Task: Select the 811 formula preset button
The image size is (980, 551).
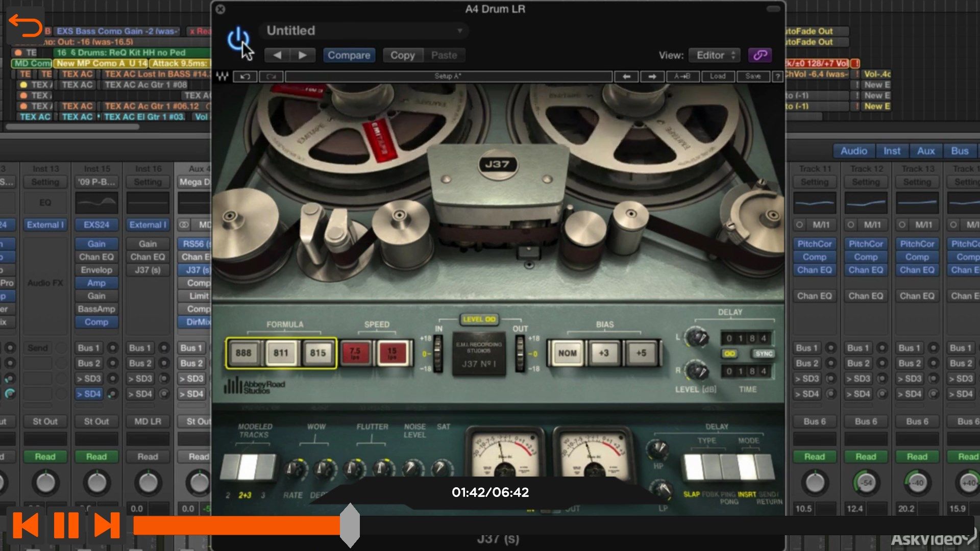Action: tap(281, 353)
